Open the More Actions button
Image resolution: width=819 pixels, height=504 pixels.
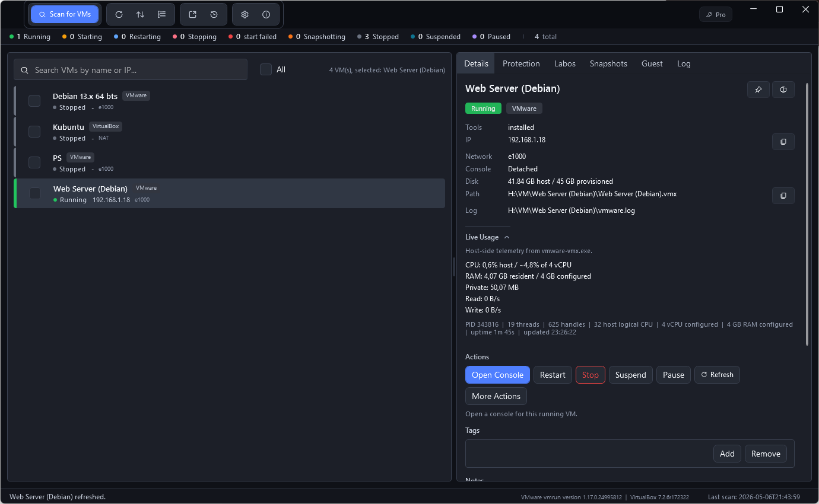(x=496, y=396)
